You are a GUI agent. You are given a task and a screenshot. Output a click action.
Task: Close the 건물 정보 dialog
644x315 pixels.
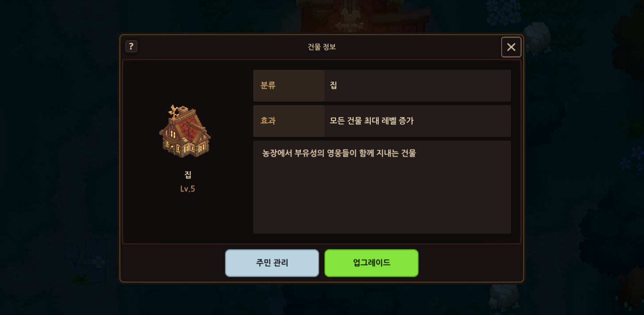click(511, 47)
